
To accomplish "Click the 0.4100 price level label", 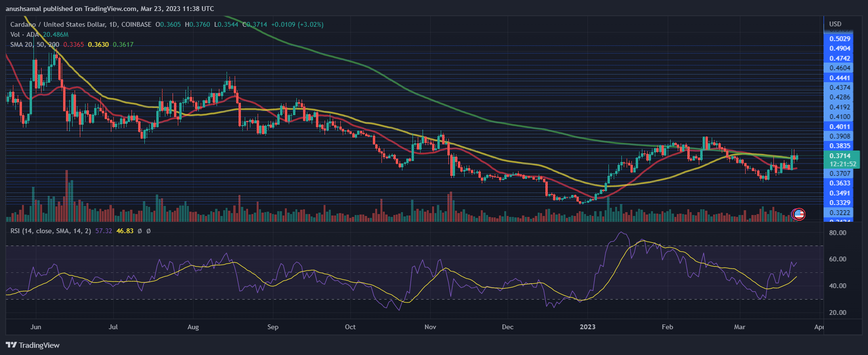I will click(840, 117).
